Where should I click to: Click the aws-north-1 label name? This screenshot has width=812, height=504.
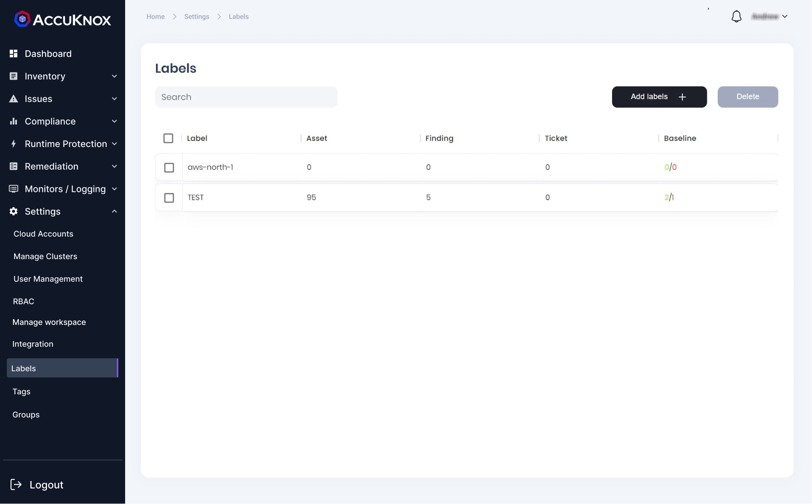coord(210,167)
